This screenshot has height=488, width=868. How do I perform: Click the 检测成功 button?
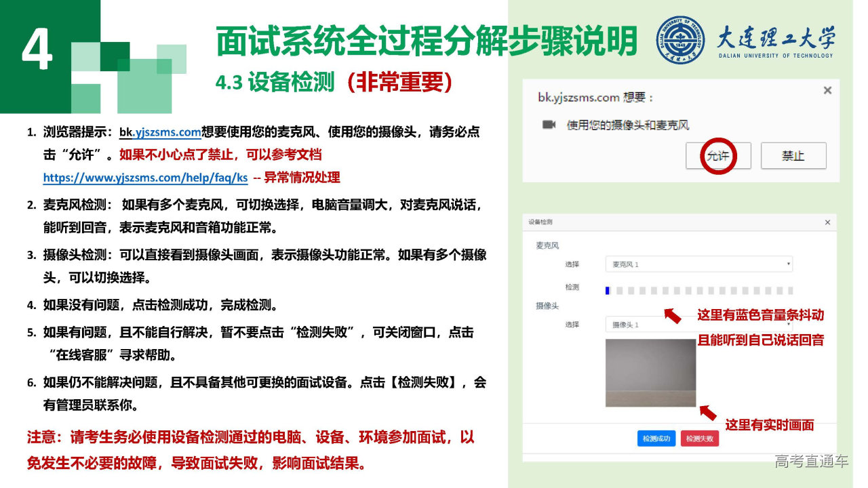click(656, 439)
